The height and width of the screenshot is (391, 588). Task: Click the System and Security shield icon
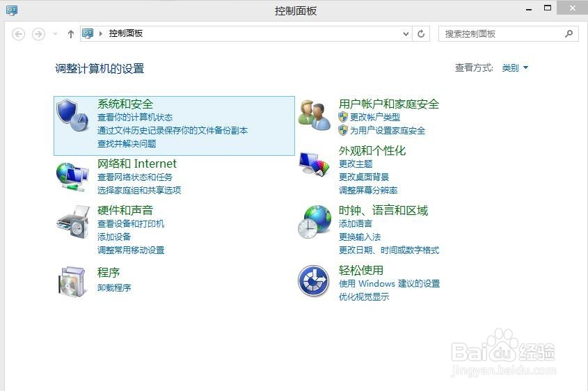72,115
